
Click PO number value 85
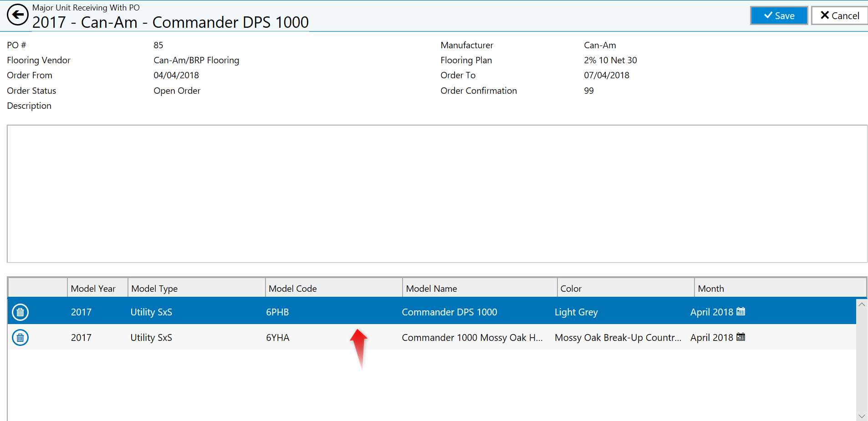[x=158, y=45]
